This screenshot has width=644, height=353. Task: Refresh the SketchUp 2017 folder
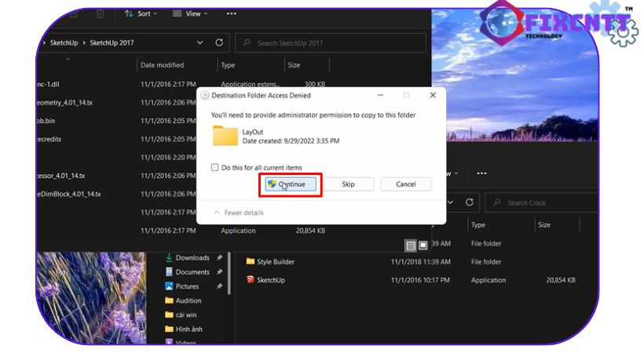(219, 42)
